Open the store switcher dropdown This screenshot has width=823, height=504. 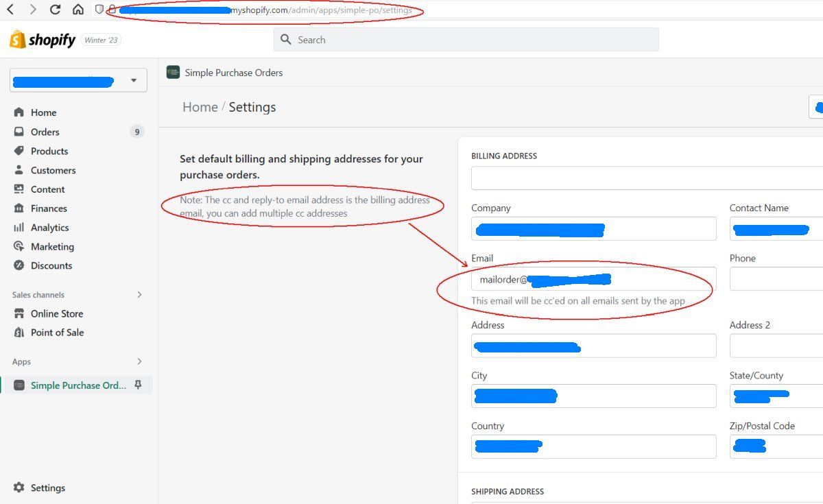(x=78, y=80)
